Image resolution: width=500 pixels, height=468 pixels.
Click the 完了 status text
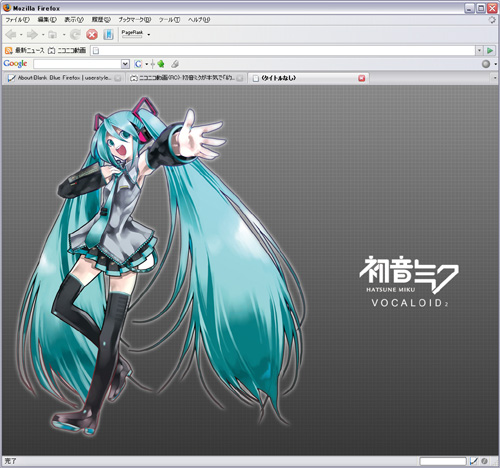coord(10,461)
